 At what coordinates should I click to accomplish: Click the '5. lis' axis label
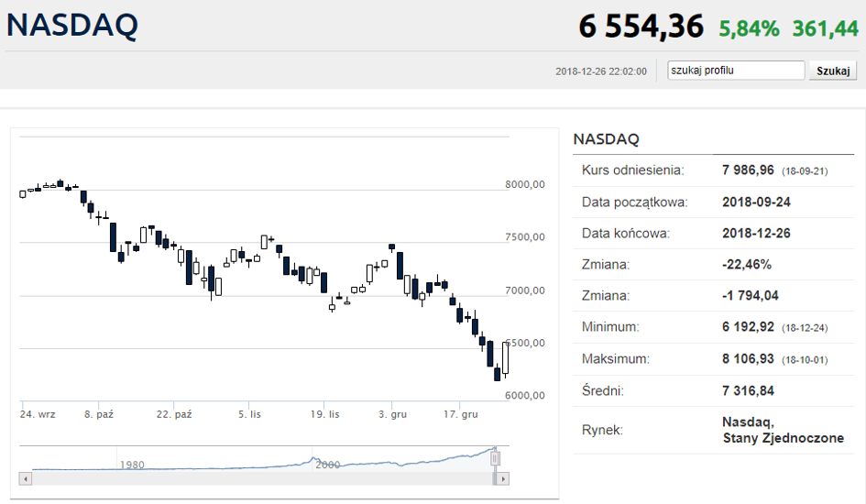pyautogui.click(x=249, y=414)
